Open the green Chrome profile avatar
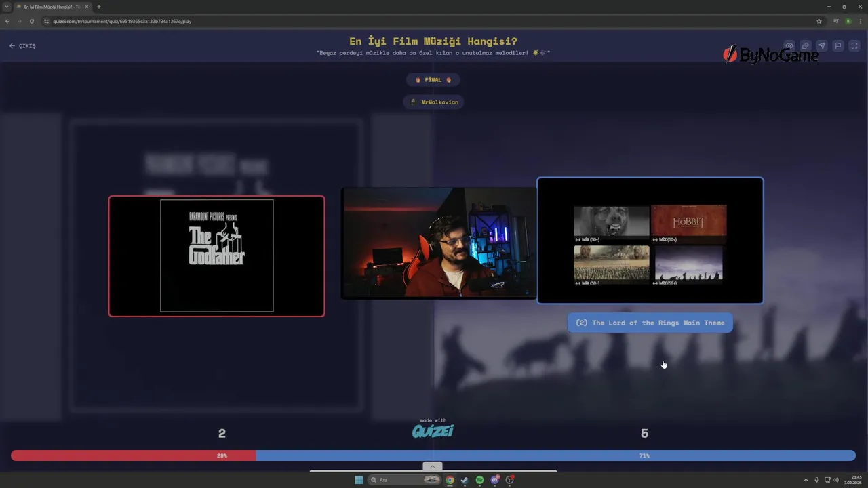Screen dimensions: 868x488 coord(848,21)
